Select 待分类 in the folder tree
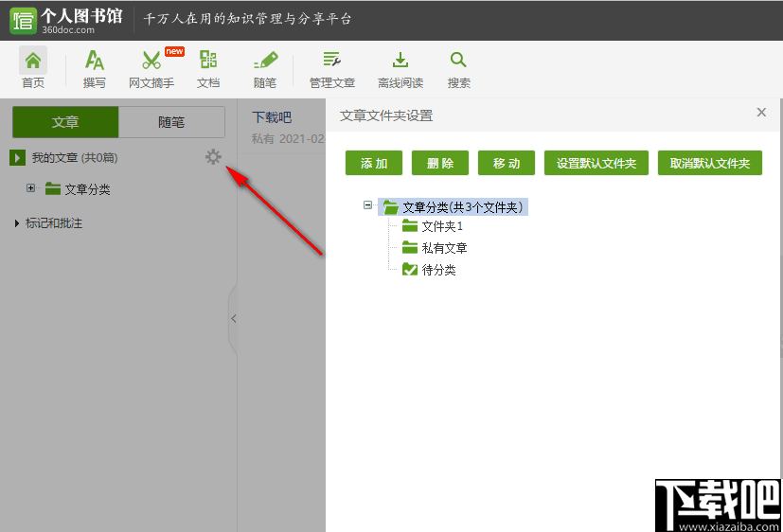The width and height of the screenshot is (783, 532). coord(439,270)
